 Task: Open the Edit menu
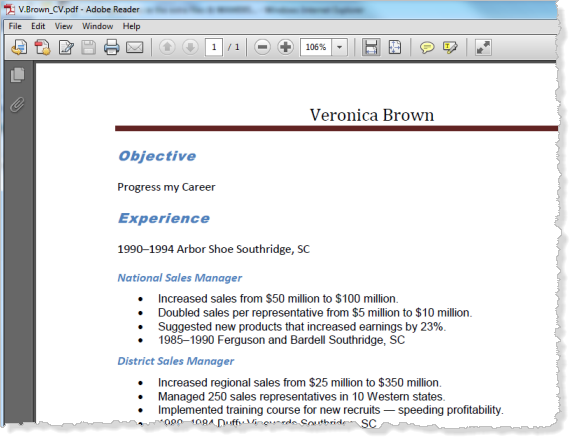[38, 26]
